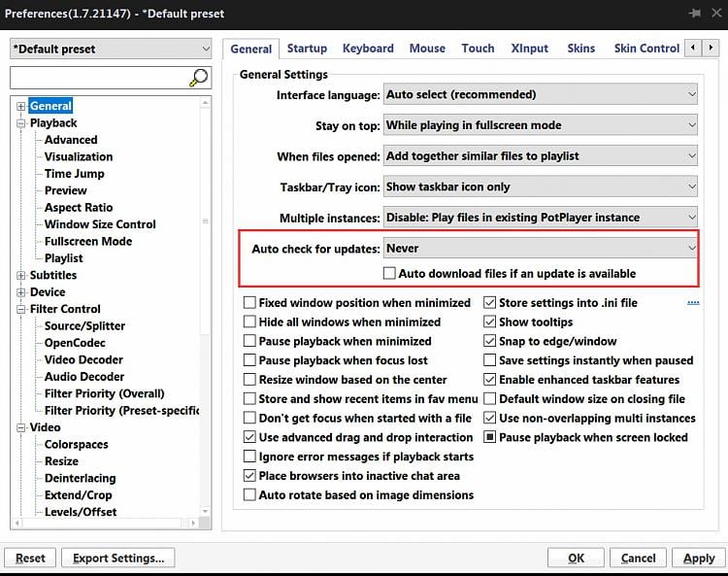This screenshot has width=728, height=576.
Task: Enable Save settings instantly when paused
Action: coord(490,360)
